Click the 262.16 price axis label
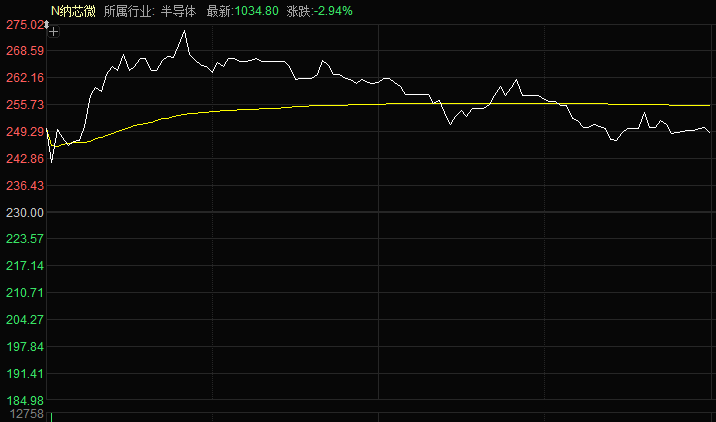 [x=22, y=78]
